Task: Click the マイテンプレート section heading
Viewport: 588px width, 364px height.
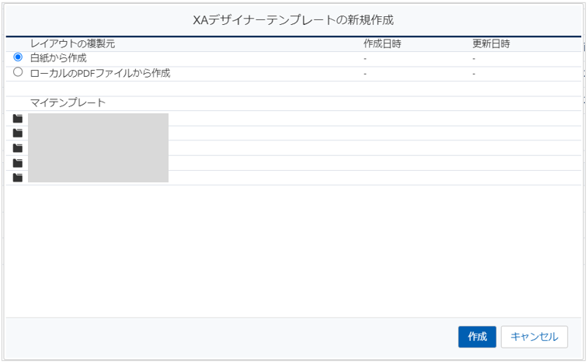Action: click(x=68, y=102)
